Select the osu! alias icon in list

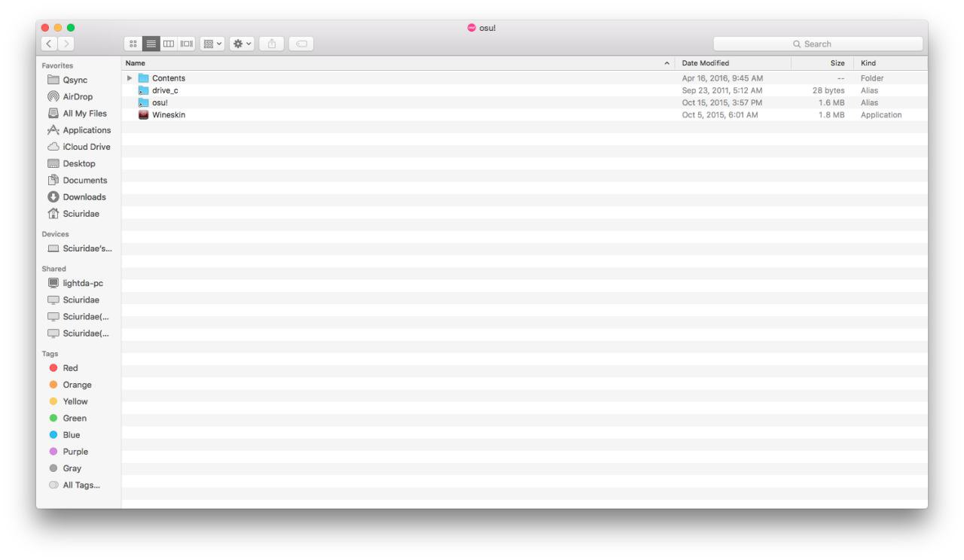[x=144, y=102]
